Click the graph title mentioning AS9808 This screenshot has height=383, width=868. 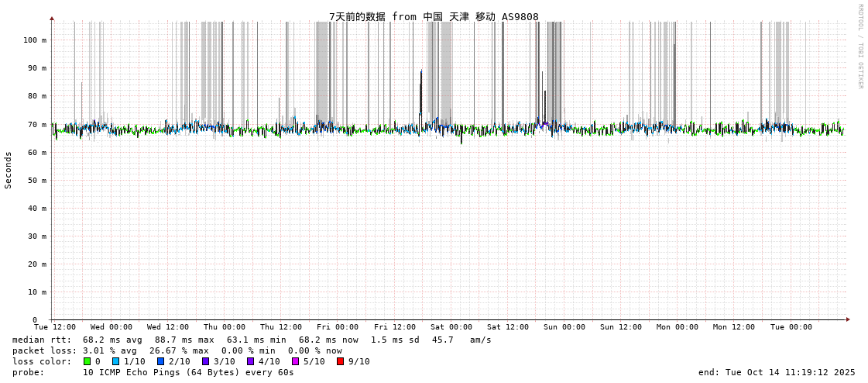[434, 17]
